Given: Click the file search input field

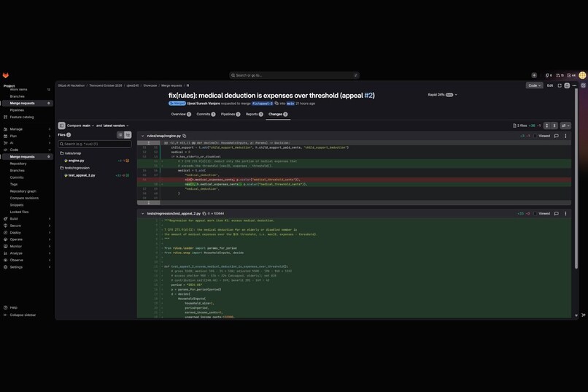Looking at the screenshot, I should pyautogui.click(x=95, y=144).
